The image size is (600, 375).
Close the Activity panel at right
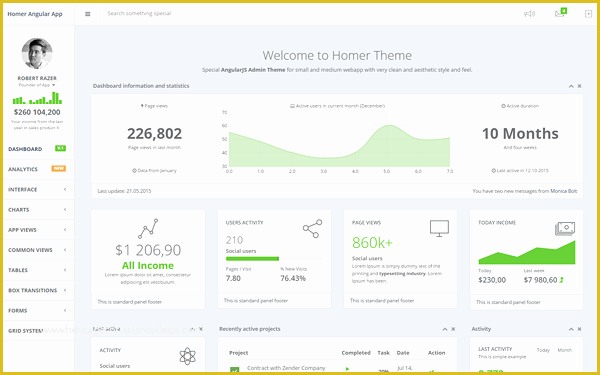tap(579, 329)
